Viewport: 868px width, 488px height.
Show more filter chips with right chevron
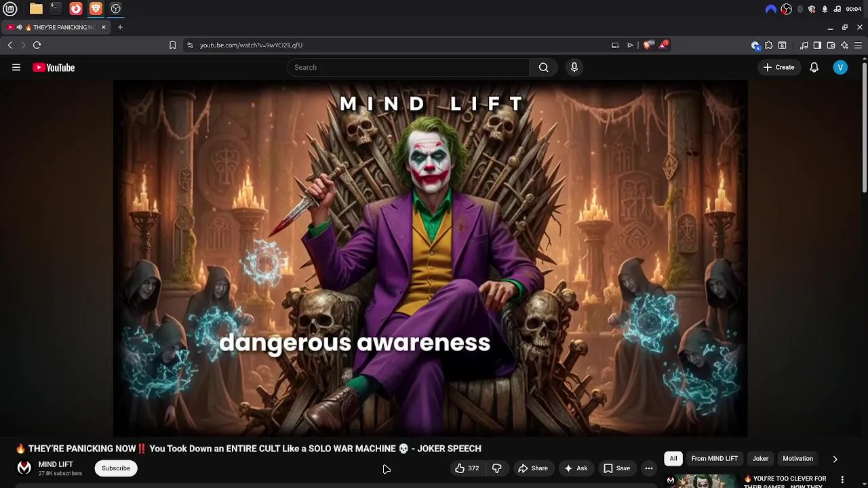pos(835,459)
